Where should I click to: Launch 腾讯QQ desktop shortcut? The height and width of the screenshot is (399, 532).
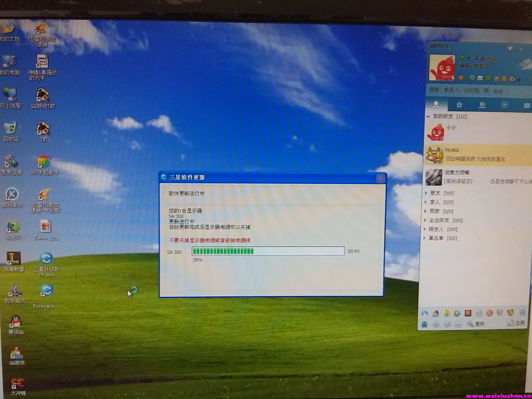pos(16,324)
